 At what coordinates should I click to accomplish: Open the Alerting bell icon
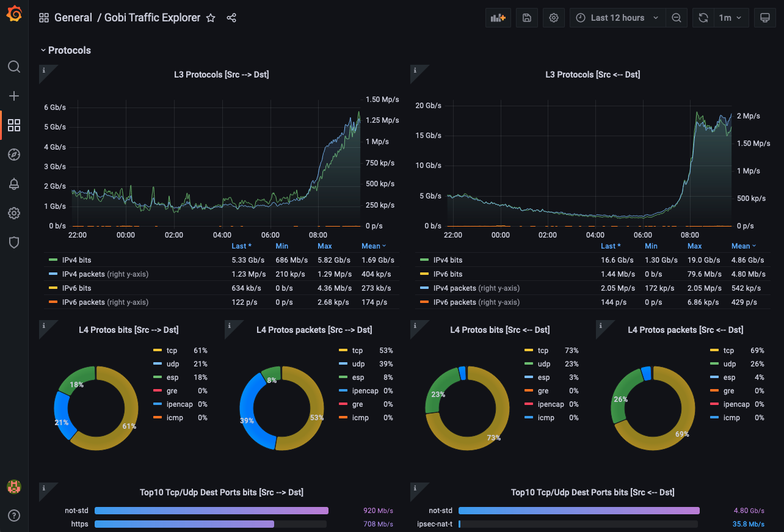pyautogui.click(x=14, y=184)
